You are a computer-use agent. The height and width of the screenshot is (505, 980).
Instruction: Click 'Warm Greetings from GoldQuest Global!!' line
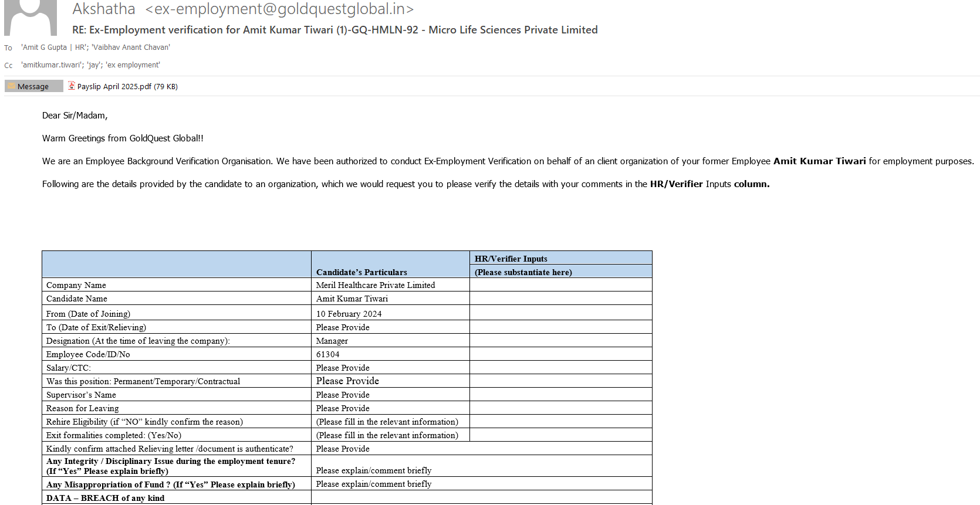pyautogui.click(x=123, y=138)
